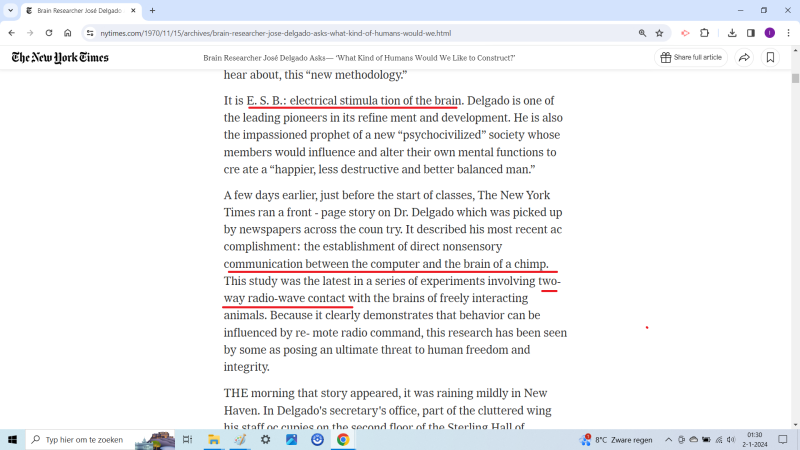Open the Downloads panel

[732, 33]
